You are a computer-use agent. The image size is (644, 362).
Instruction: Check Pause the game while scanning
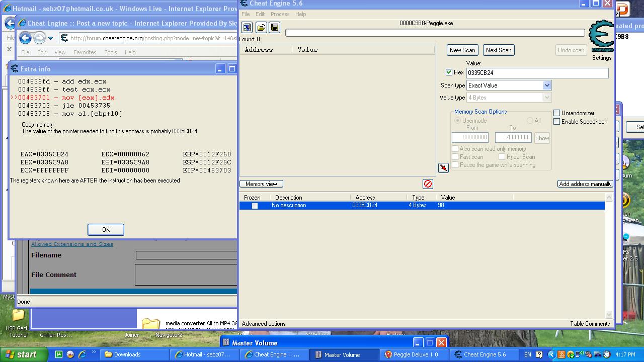coord(455,165)
